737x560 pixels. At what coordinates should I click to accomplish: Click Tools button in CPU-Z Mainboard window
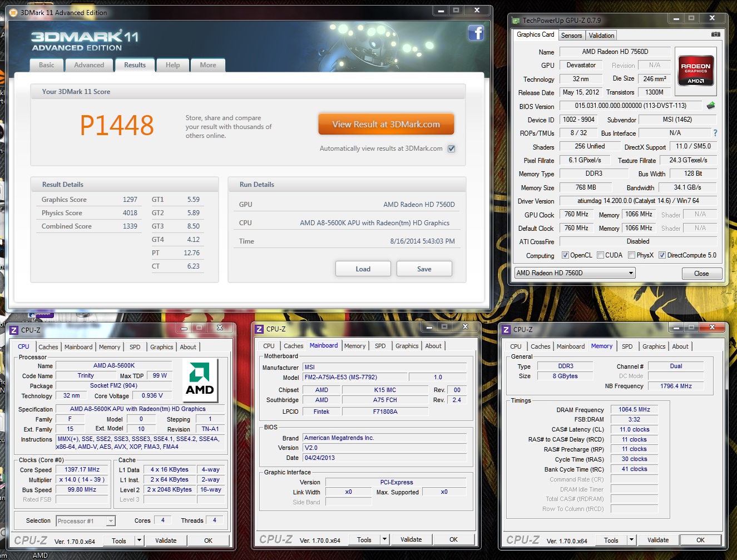pos(364,540)
